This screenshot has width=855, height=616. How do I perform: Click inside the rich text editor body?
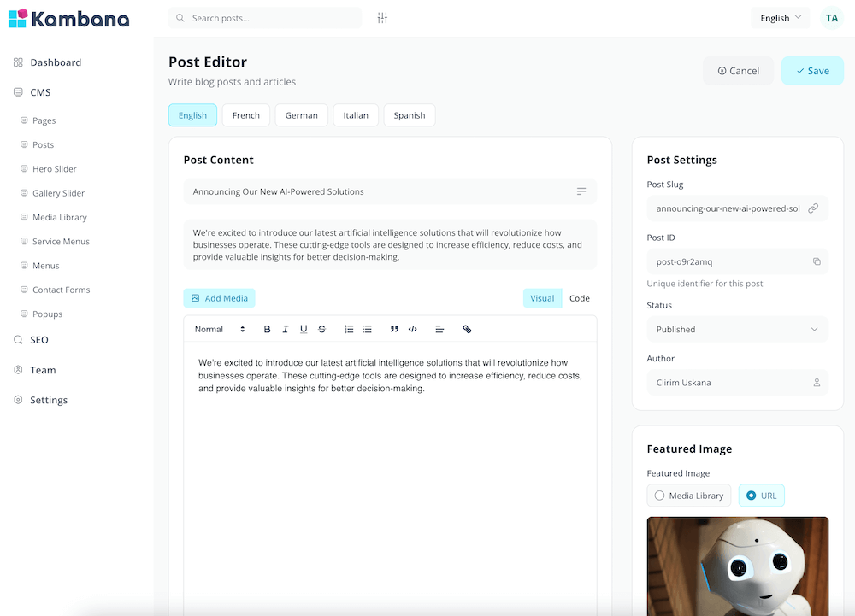tap(391, 479)
